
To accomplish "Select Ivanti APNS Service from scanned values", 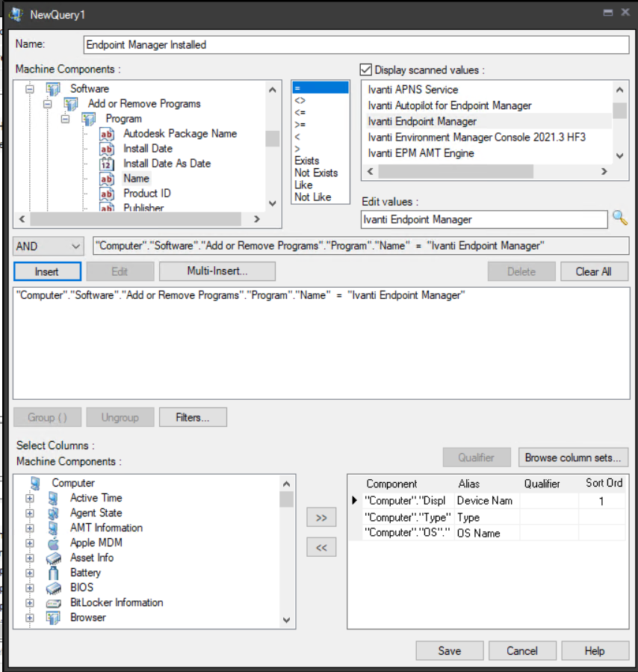I will [412, 90].
